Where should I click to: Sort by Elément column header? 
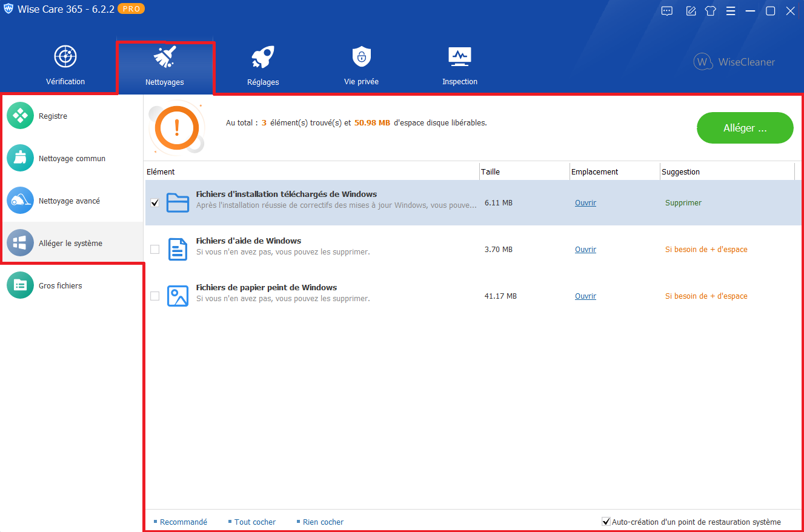[x=312, y=172]
